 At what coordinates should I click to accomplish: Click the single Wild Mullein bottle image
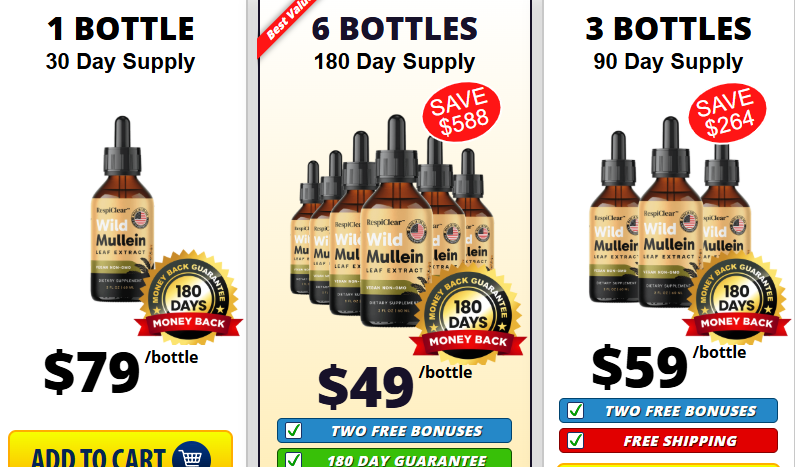pyautogui.click(x=122, y=209)
